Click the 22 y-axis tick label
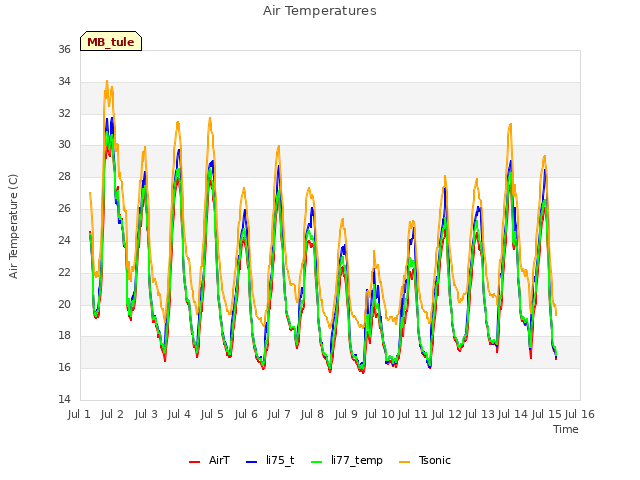The image size is (640, 480). (64, 272)
